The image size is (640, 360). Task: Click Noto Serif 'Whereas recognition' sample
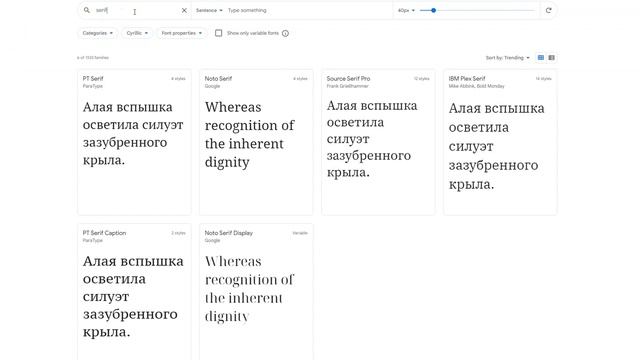tap(249, 134)
